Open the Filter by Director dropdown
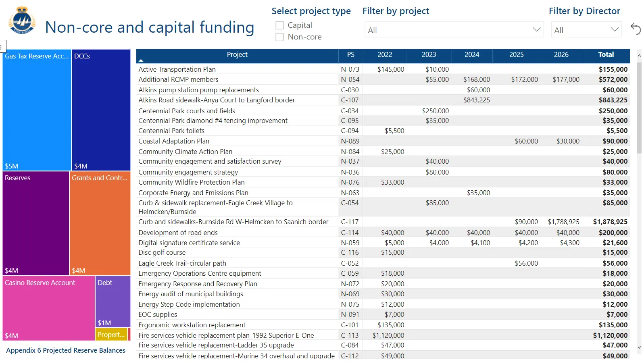The height and width of the screenshot is (364, 644). (x=586, y=30)
